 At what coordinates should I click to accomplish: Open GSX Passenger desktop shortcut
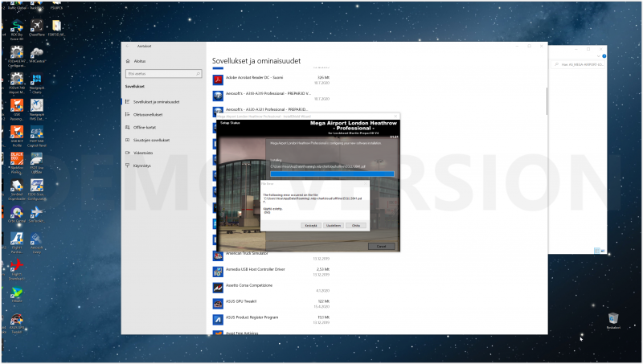[x=17, y=110]
